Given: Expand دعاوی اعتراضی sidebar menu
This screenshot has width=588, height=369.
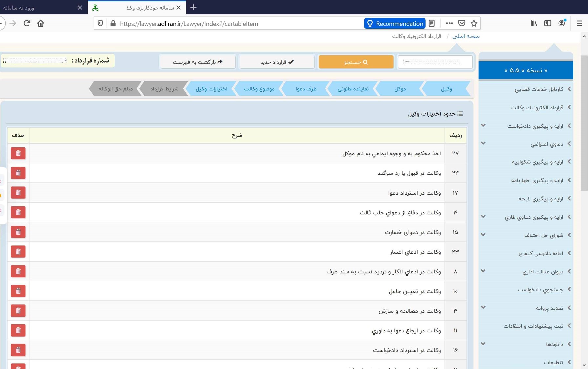Looking at the screenshot, I should pyautogui.click(x=483, y=143).
